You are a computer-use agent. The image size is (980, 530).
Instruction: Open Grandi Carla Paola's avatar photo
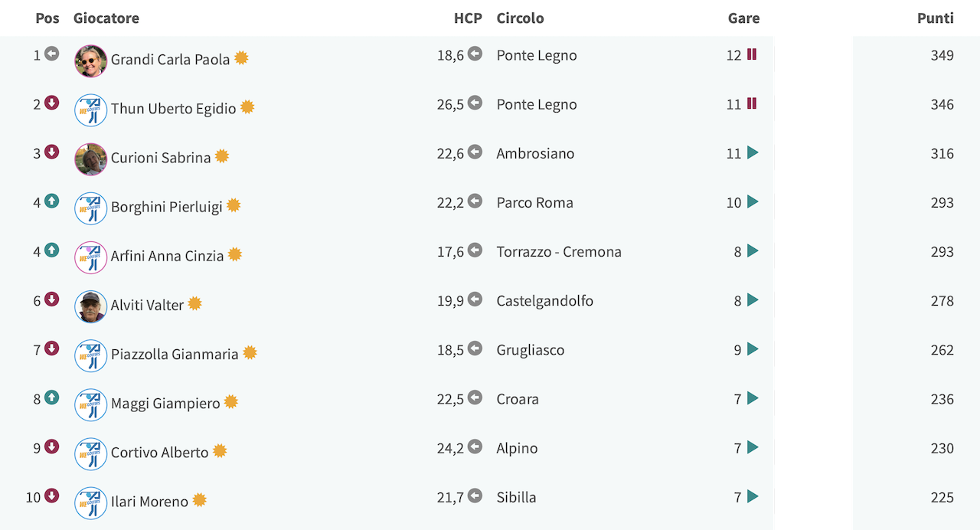[90, 61]
